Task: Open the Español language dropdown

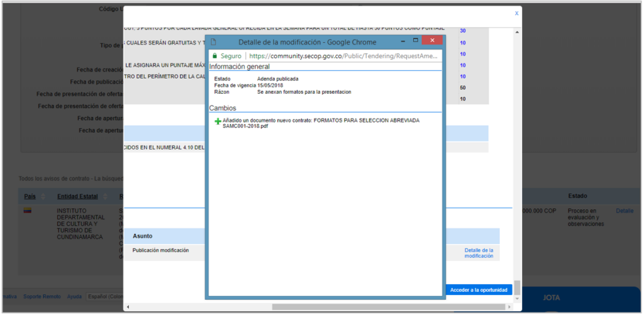Action: coord(105,296)
